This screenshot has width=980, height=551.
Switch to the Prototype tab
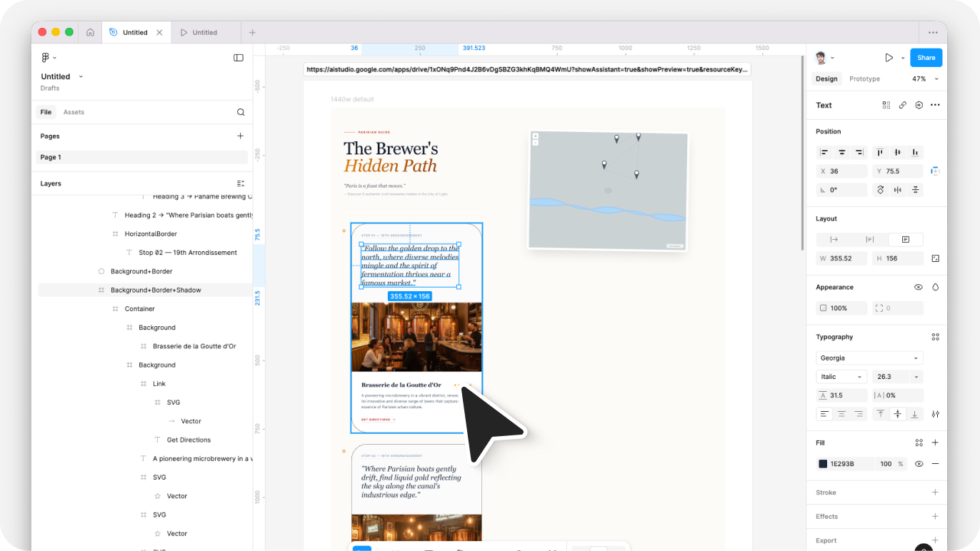(x=864, y=79)
